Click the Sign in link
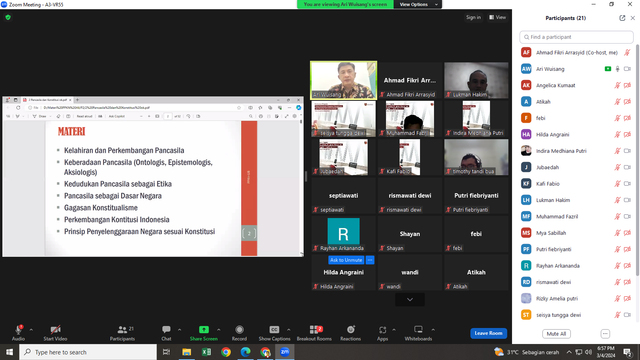 [x=473, y=17]
